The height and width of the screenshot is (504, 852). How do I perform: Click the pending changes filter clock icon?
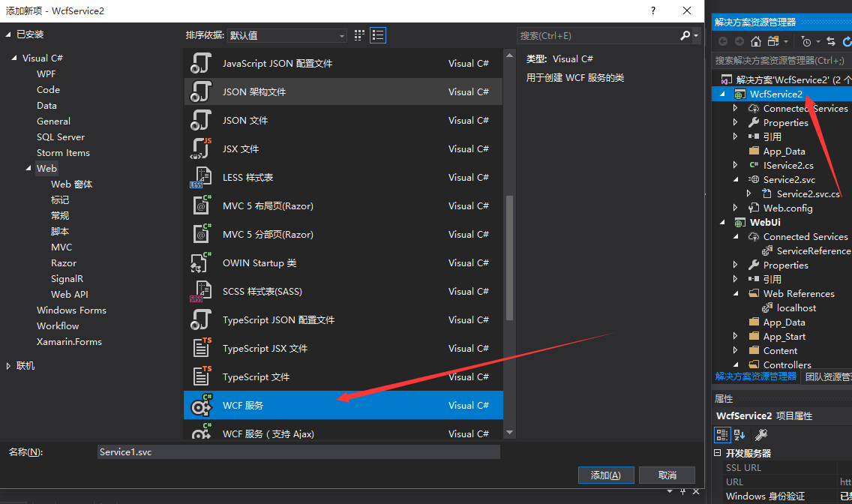pos(805,41)
